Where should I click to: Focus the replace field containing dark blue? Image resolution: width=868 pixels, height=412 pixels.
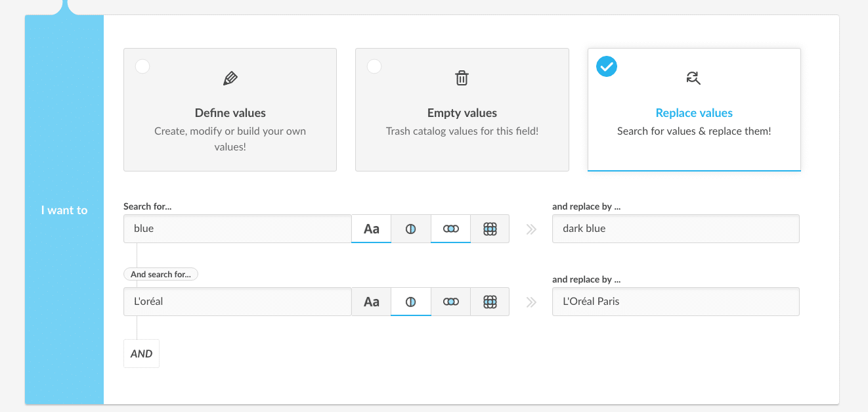(x=676, y=229)
